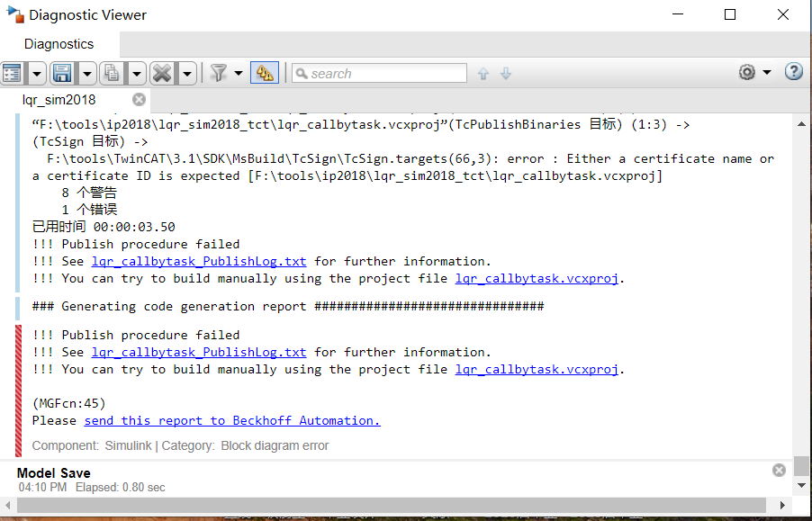
Task: Go to previous search result arrow
Action: [483, 74]
